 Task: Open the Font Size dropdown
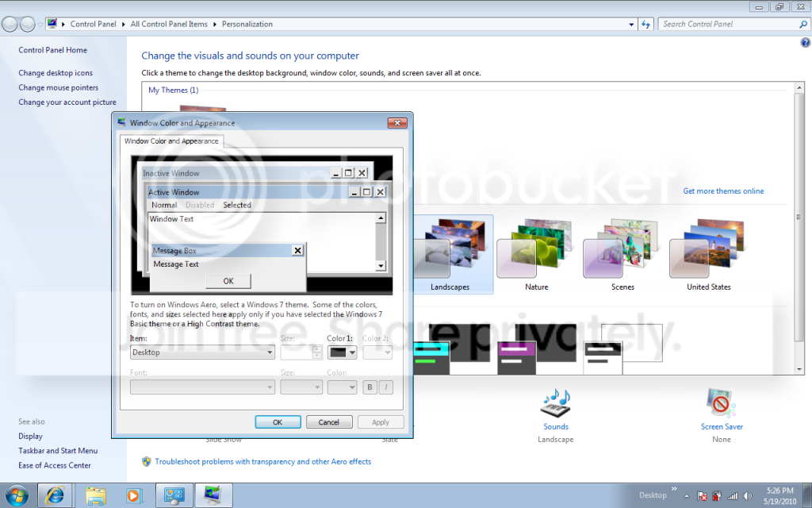(301, 387)
